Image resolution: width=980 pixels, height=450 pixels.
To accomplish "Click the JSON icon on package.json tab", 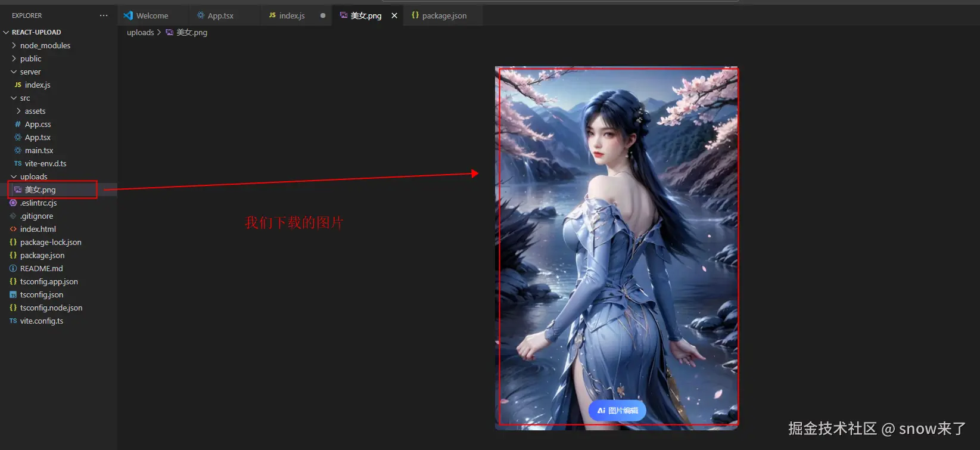I will coord(415,15).
